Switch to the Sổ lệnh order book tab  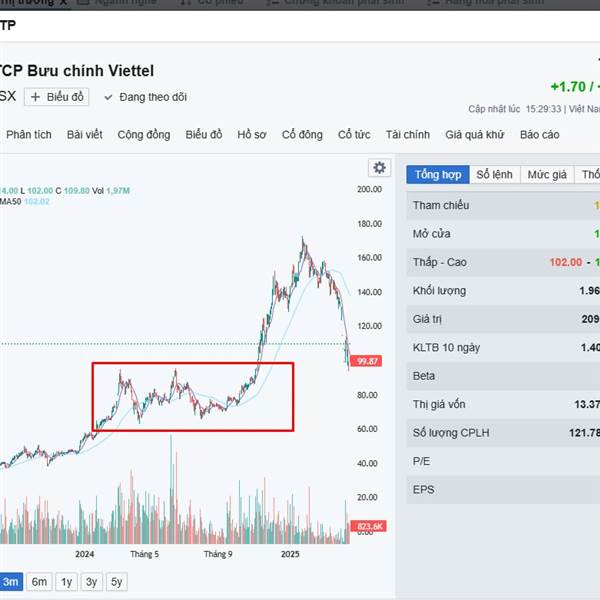click(494, 174)
